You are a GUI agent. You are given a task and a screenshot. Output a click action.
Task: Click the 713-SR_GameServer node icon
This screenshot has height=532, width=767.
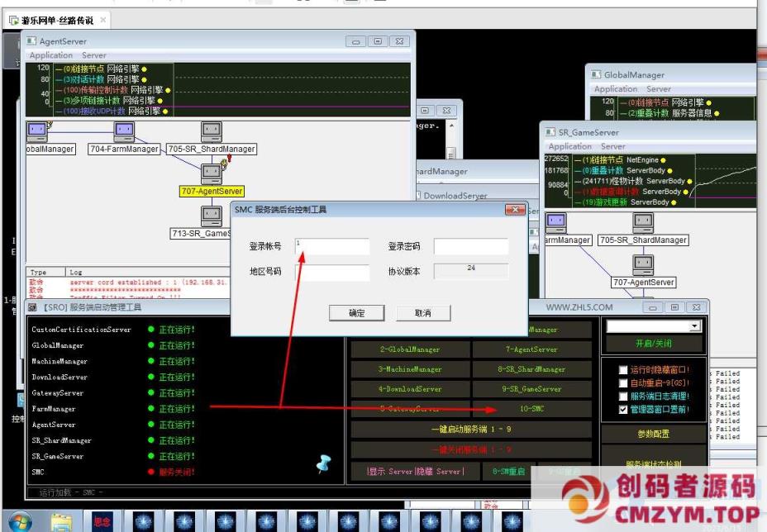[x=212, y=216]
